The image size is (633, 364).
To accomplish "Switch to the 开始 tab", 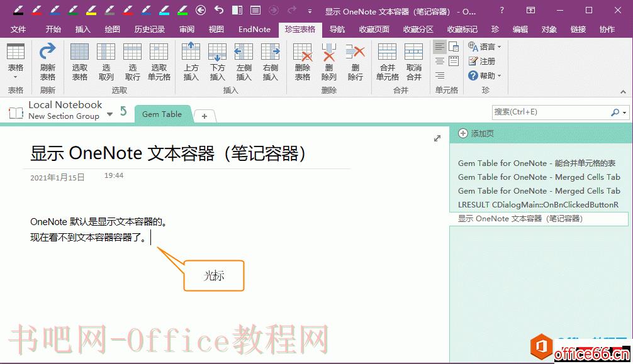I will 53,29.
